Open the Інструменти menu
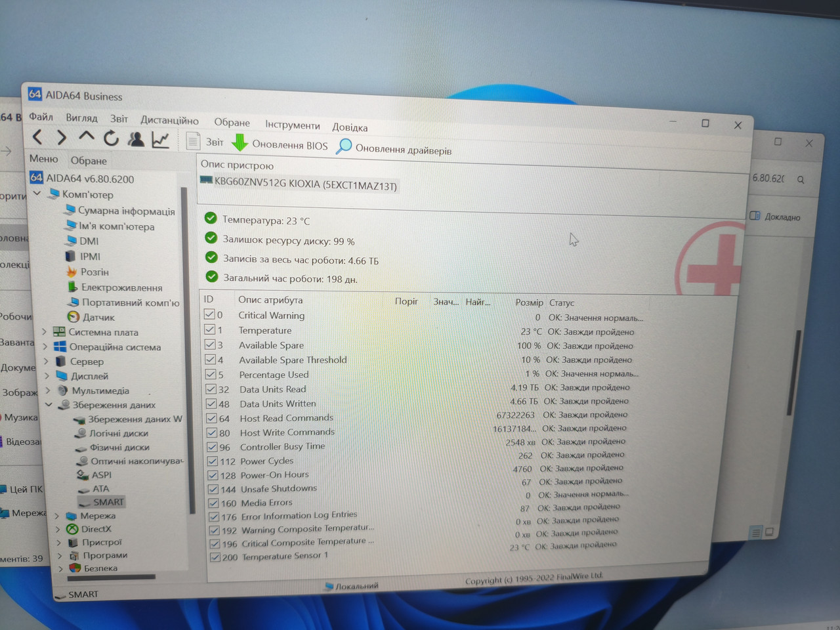 292,125
